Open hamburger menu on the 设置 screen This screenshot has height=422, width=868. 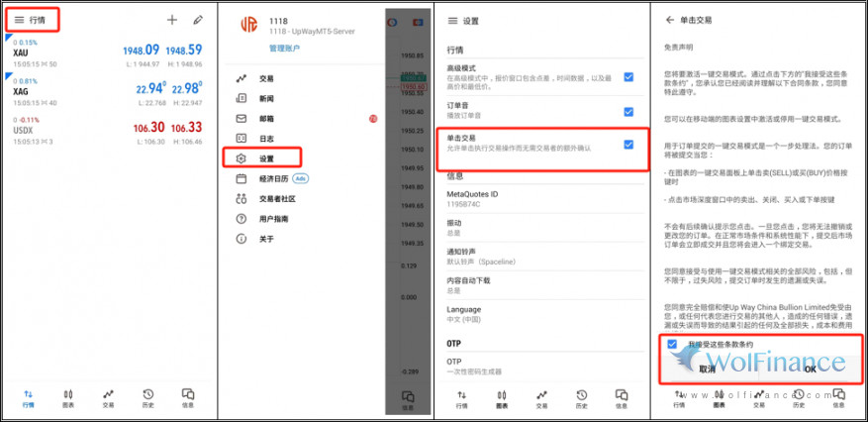tap(453, 21)
